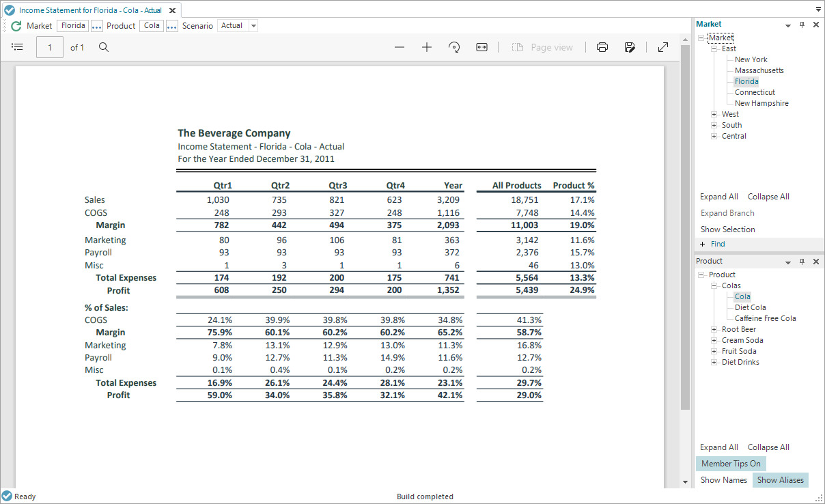Open the table of contents sidebar icon
Screen dimensions: 825x504
[18, 47]
